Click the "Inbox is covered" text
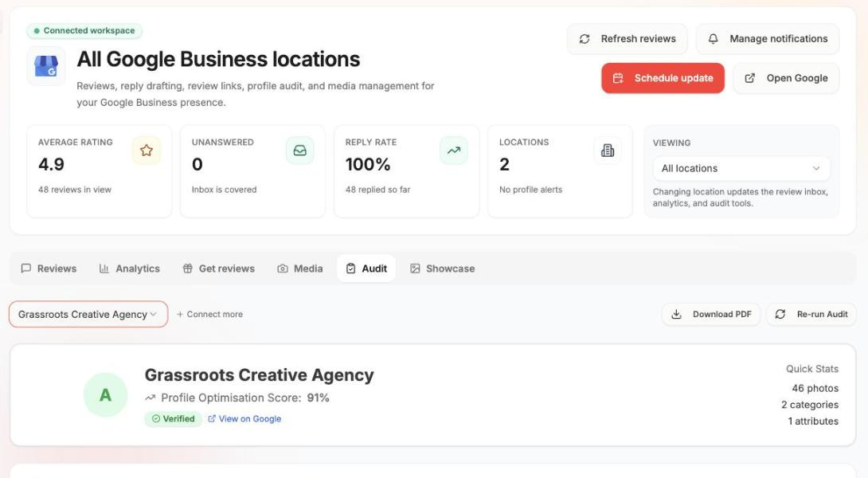868x478 pixels. (x=225, y=190)
